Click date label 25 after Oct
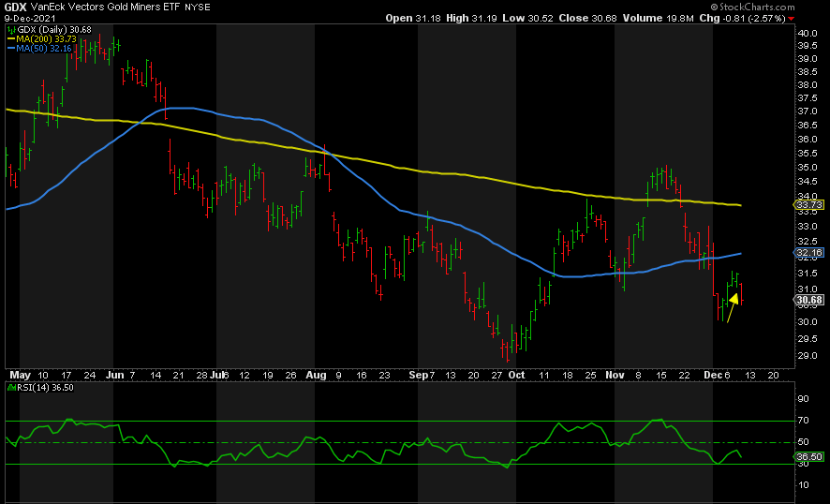Screen dimensions: 830x504 (x=590, y=375)
